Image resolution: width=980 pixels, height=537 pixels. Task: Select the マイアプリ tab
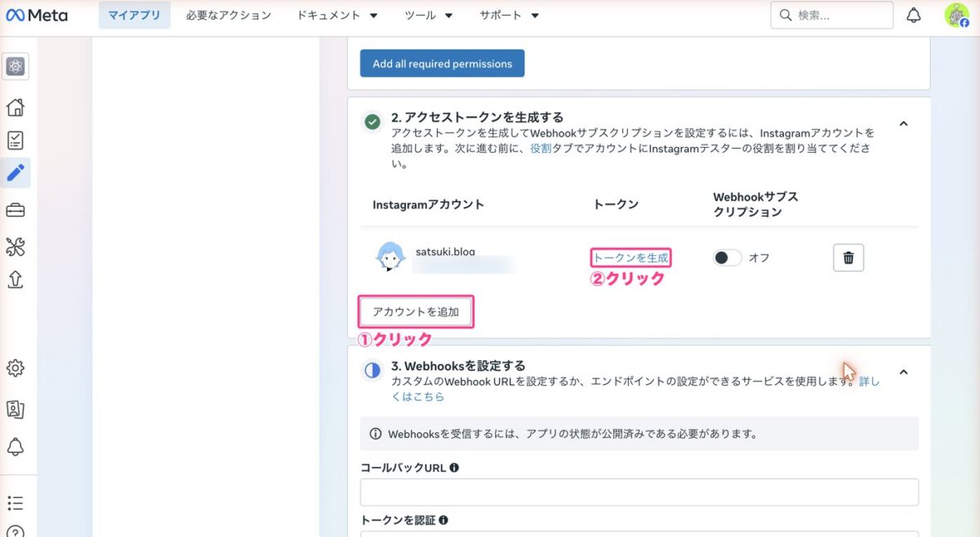(135, 16)
